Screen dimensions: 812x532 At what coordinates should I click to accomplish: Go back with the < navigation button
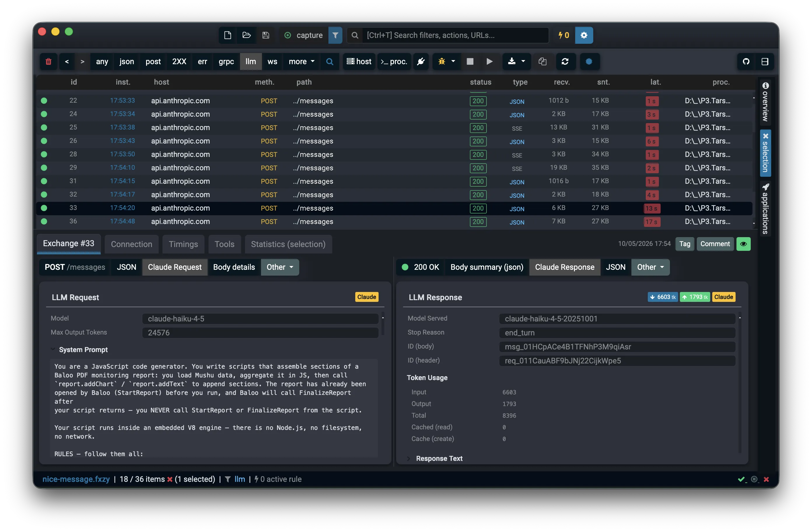pos(67,62)
